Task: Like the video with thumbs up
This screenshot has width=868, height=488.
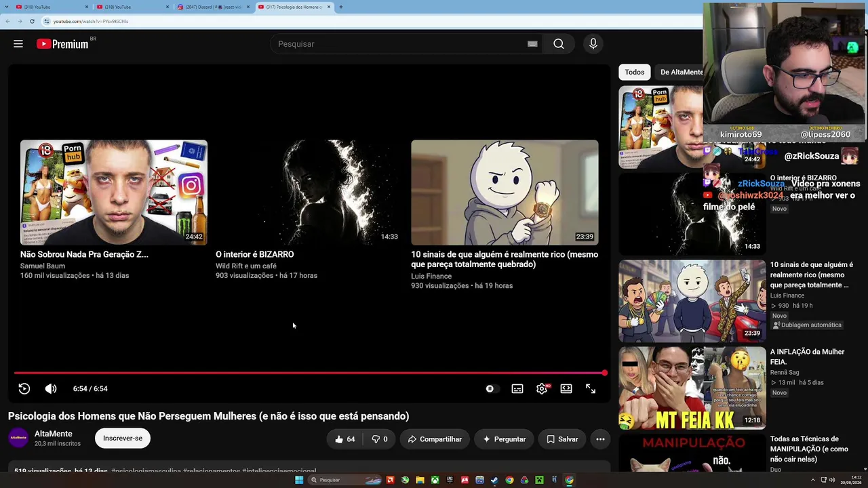Action: click(x=344, y=439)
